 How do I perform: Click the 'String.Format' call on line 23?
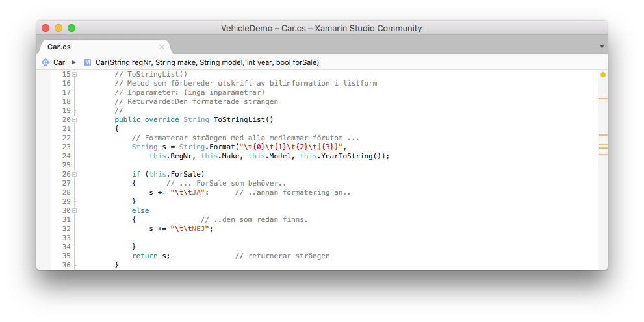pos(207,147)
